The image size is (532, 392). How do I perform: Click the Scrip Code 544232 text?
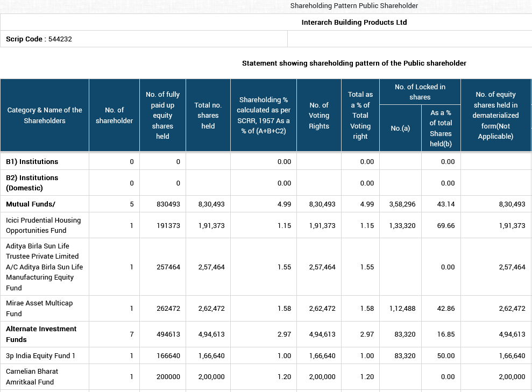[x=39, y=39]
